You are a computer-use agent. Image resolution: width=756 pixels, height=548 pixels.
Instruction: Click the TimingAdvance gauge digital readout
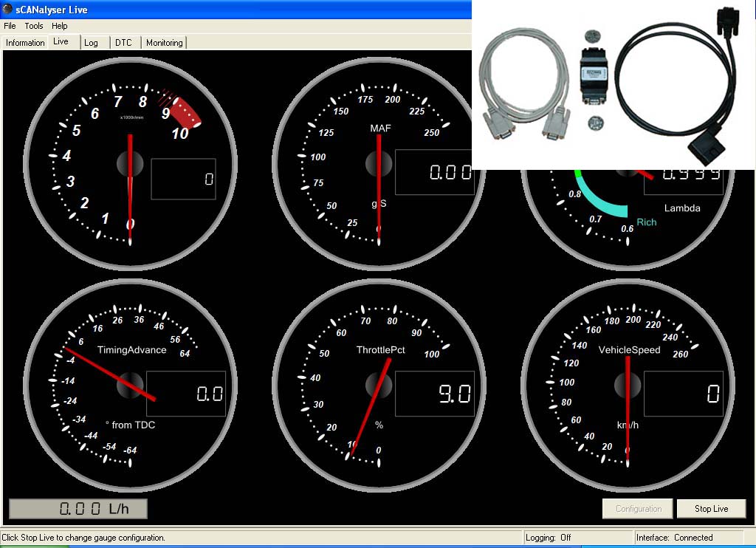pyautogui.click(x=185, y=394)
